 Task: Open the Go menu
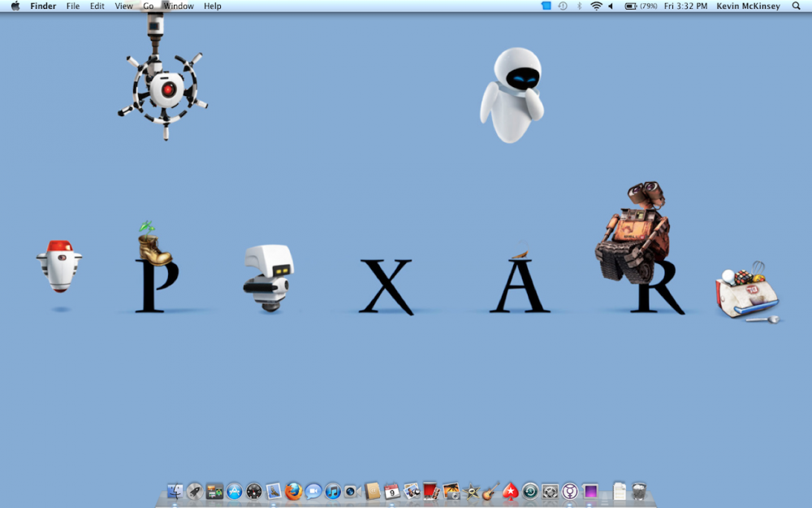(149, 6)
